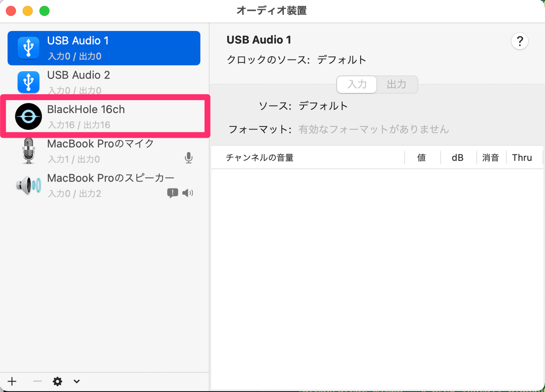Switch to the 入力 tab
The width and height of the screenshot is (545, 392).
[357, 84]
